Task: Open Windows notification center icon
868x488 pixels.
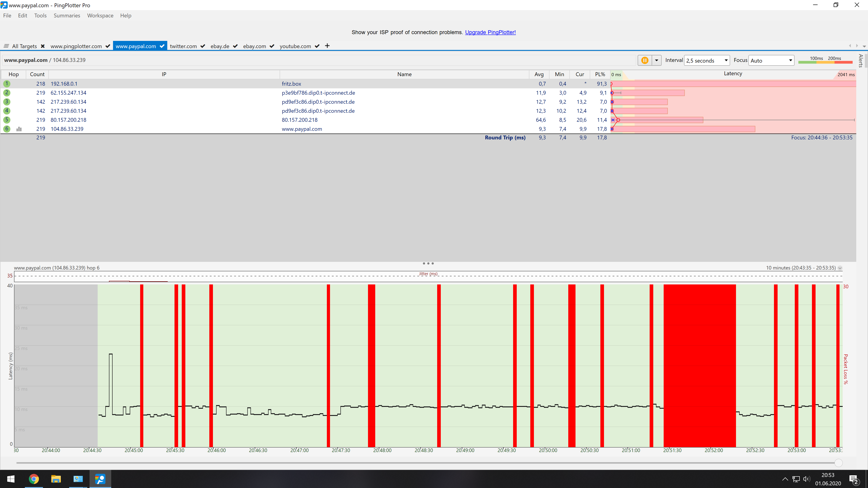Action: [854, 479]
